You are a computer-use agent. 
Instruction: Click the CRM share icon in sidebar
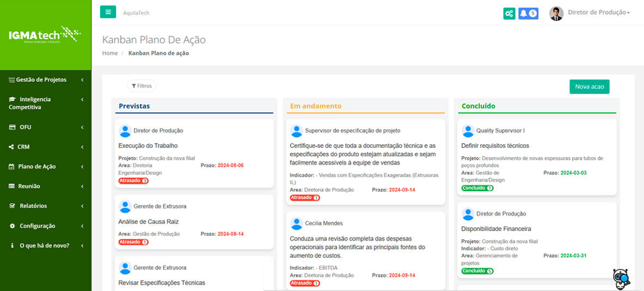point(11,147)
